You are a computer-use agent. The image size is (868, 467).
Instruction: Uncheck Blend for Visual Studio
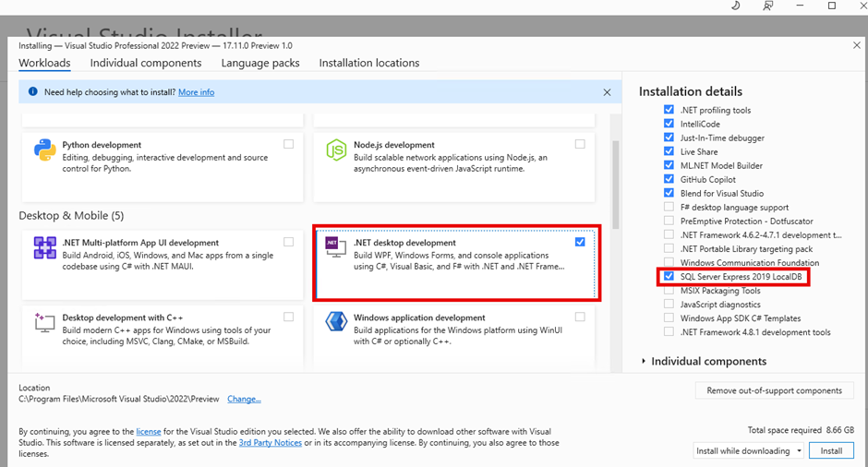point(669,193)
